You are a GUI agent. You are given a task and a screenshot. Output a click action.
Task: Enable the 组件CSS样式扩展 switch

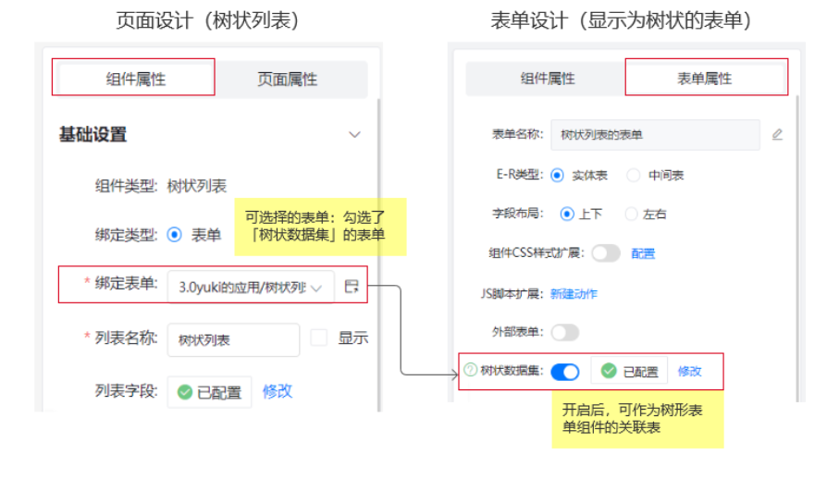click(606, 252)
